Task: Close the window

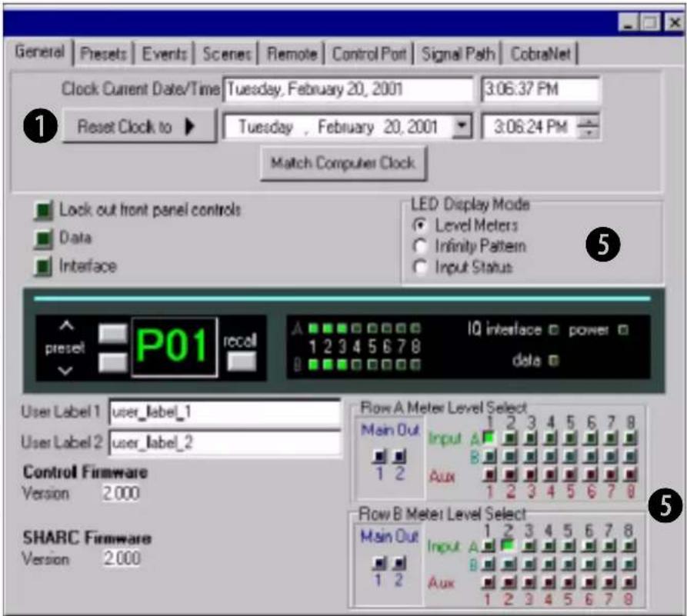Action: [x=674, y=22]
